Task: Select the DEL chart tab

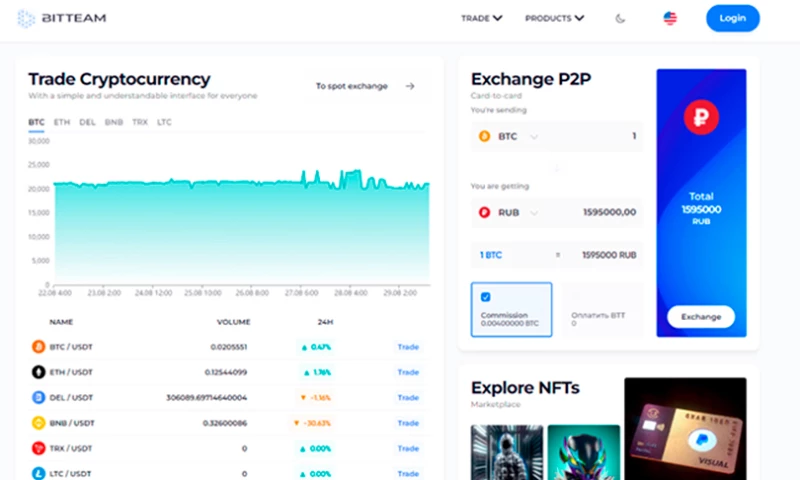Action: point(87,122)
